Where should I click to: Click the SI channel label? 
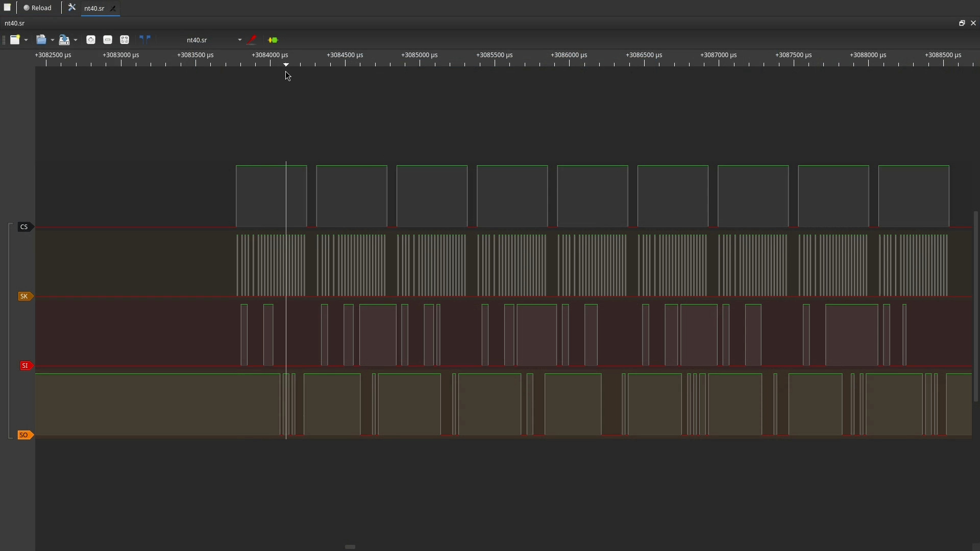pos(25,366)
